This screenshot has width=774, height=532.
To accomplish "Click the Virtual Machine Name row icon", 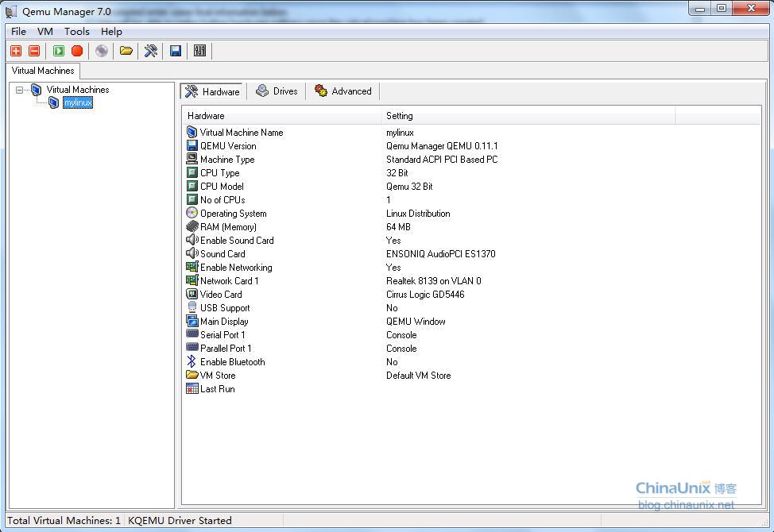I will coord(192,132).
